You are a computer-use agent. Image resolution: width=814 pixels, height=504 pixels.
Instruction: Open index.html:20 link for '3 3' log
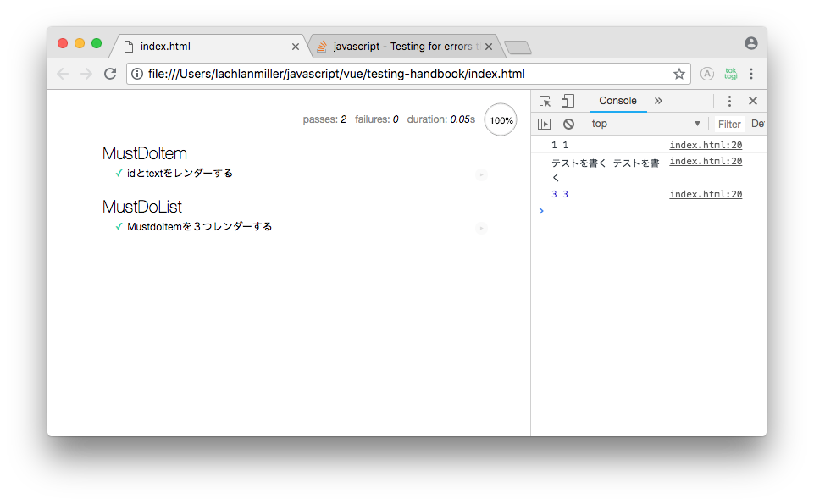[x=706, y=194]
